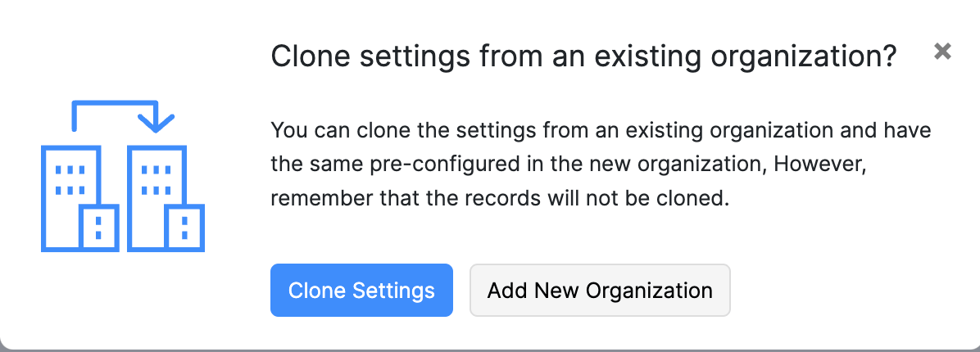
Task: Click the windows of the left building
Action: (70, 180)
